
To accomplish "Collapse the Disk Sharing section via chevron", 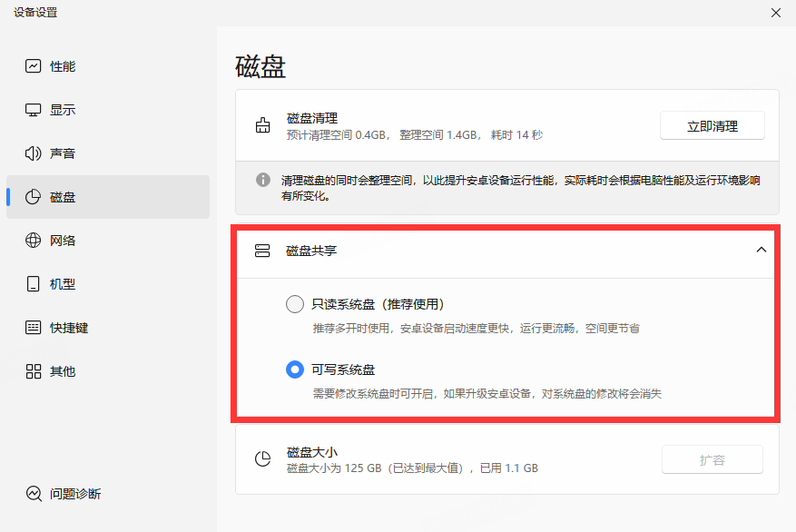I will tap(761, 251).
